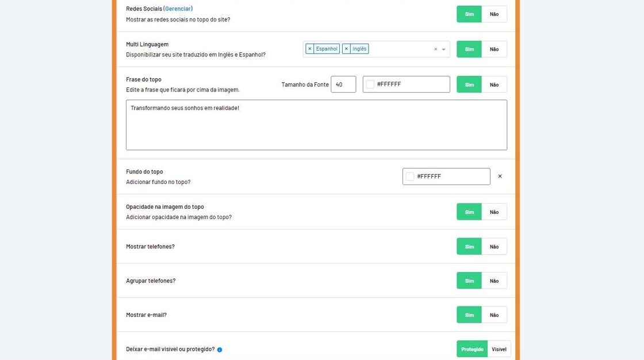
Task: Choose Não for Agrupar telefones
Action: coord(494,281)
